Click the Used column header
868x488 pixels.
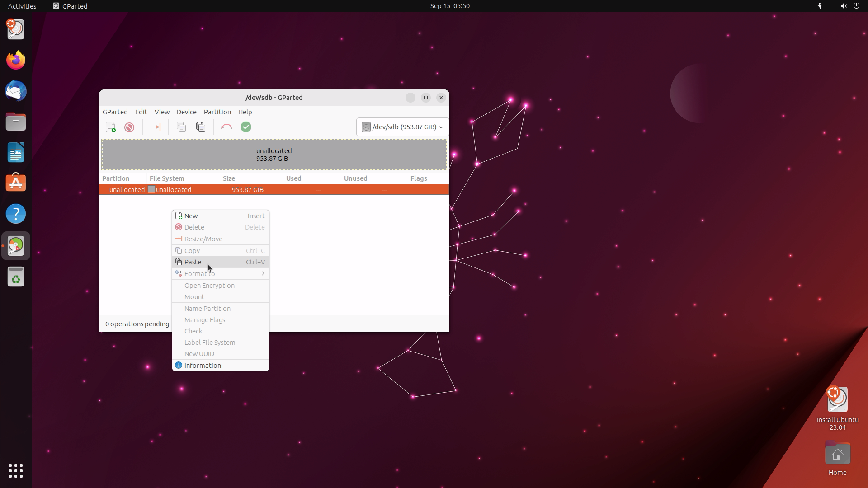[x=294, y=178]
